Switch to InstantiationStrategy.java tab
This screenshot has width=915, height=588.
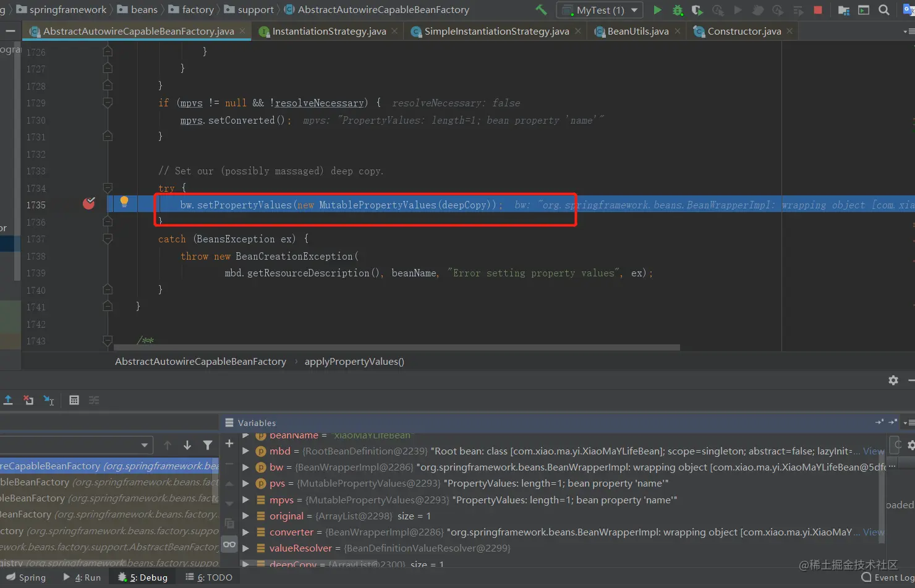click(x=329, y=31)
